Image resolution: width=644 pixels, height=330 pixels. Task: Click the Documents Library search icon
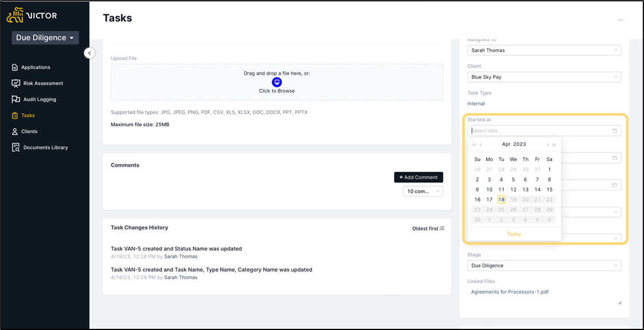point(15,147)
